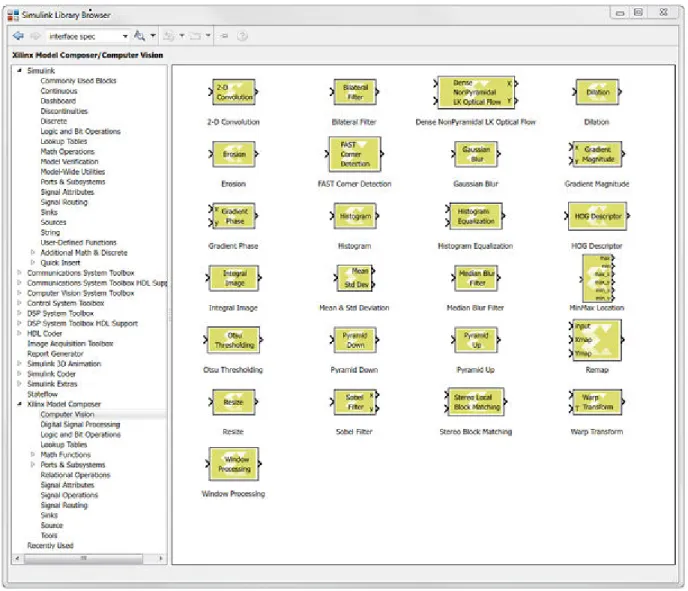Screen dimensions: 688x591
Task: Expand Additional Math & Discrete node
Action: 33,252
